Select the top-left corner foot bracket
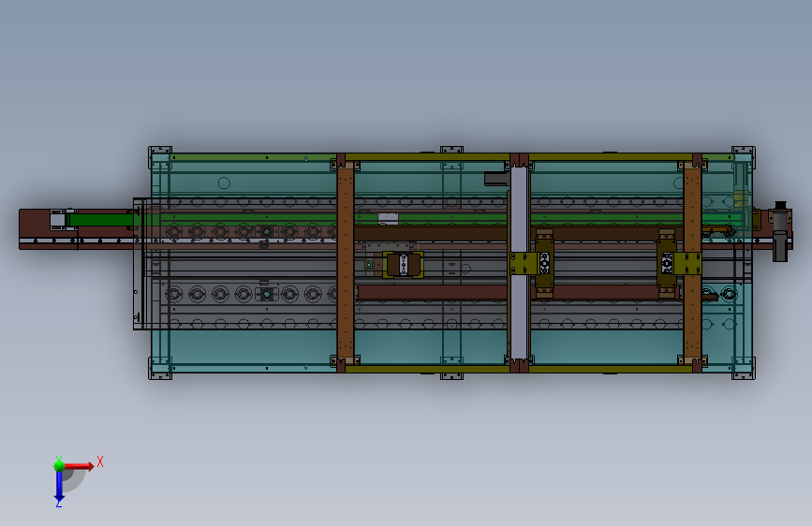The height and width of the screenshot is (526, 812). tap(160, 157)
